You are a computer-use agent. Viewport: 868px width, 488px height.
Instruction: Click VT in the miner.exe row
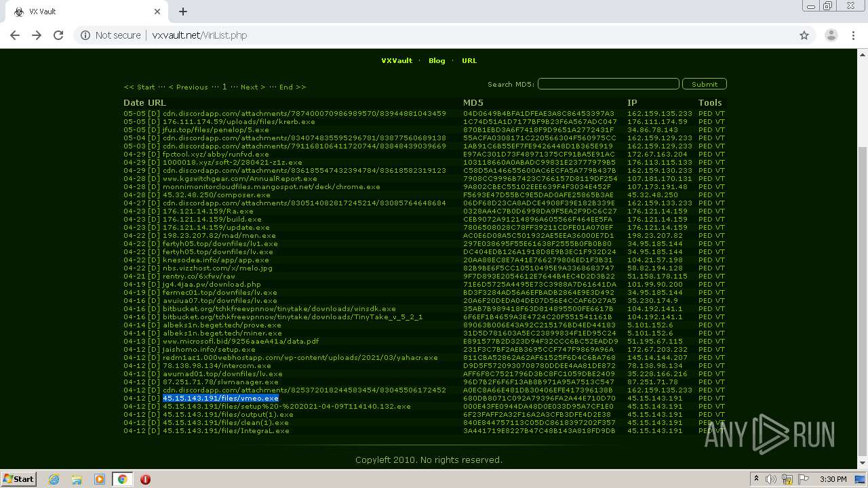(720, 333)
